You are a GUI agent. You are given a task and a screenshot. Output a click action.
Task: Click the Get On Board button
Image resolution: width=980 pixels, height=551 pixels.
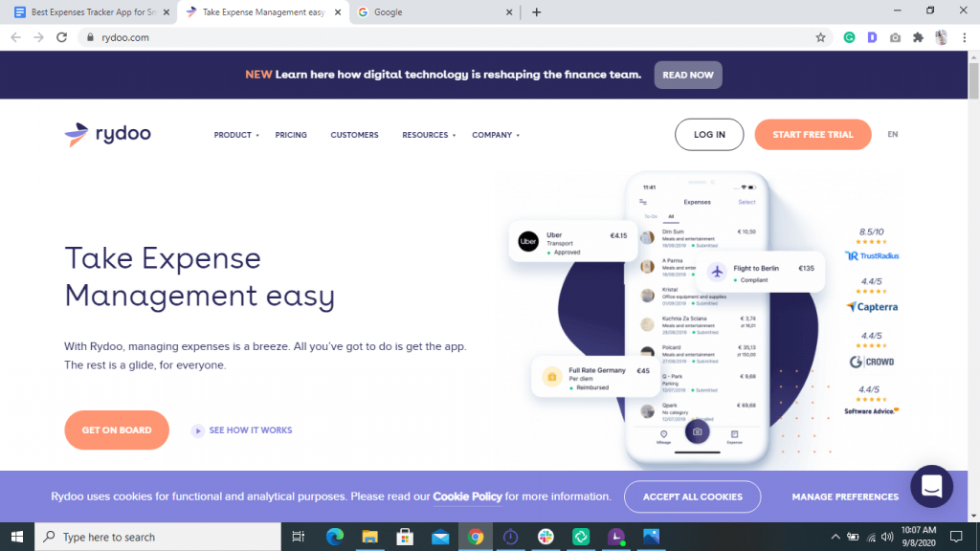point(117,430)
